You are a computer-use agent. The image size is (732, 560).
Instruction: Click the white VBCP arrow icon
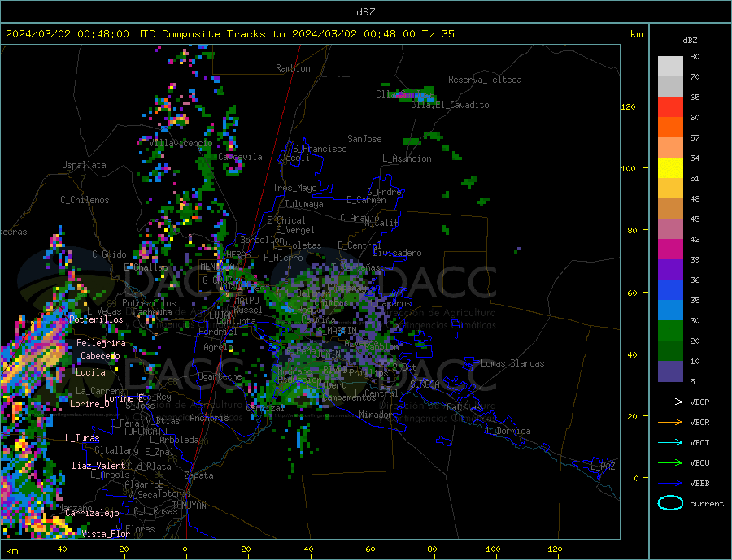pos(670,402)
